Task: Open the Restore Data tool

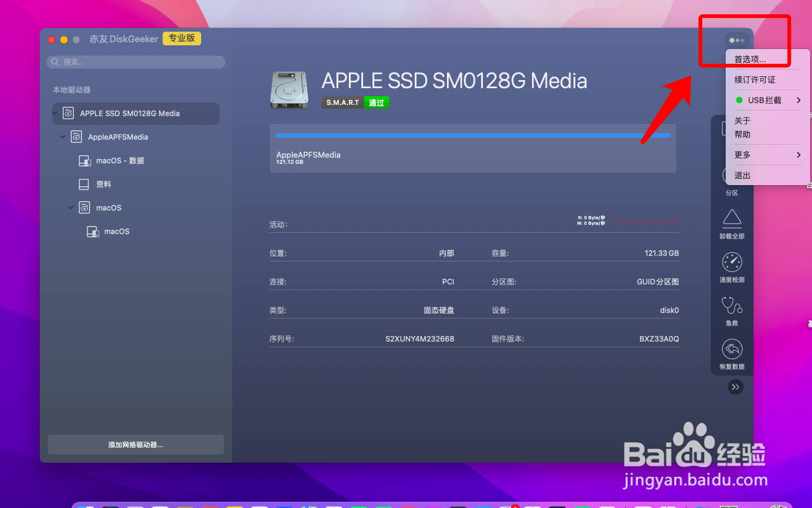Action: pos(732,348)
